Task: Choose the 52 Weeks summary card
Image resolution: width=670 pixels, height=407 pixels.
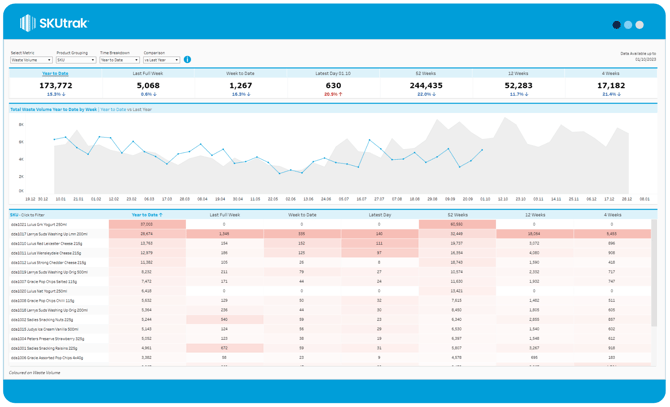Action: click(426, 73)
